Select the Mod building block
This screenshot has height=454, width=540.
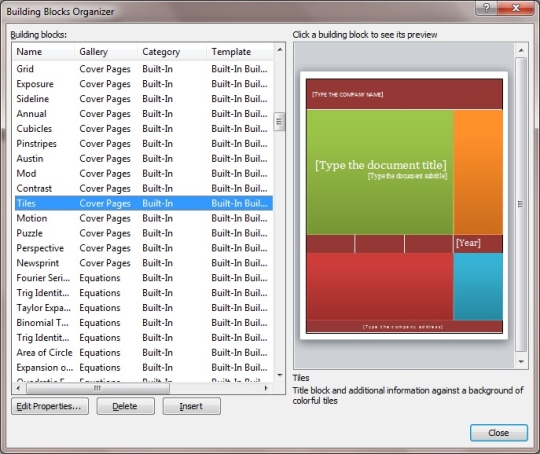[x=144, y=173]
